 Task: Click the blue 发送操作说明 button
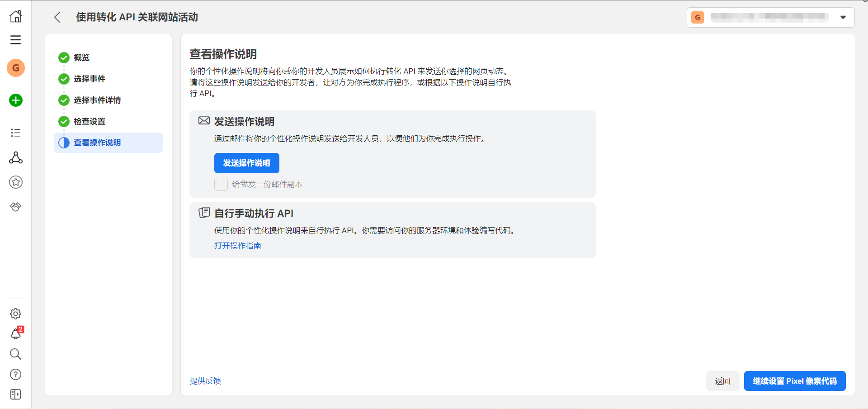246,163
